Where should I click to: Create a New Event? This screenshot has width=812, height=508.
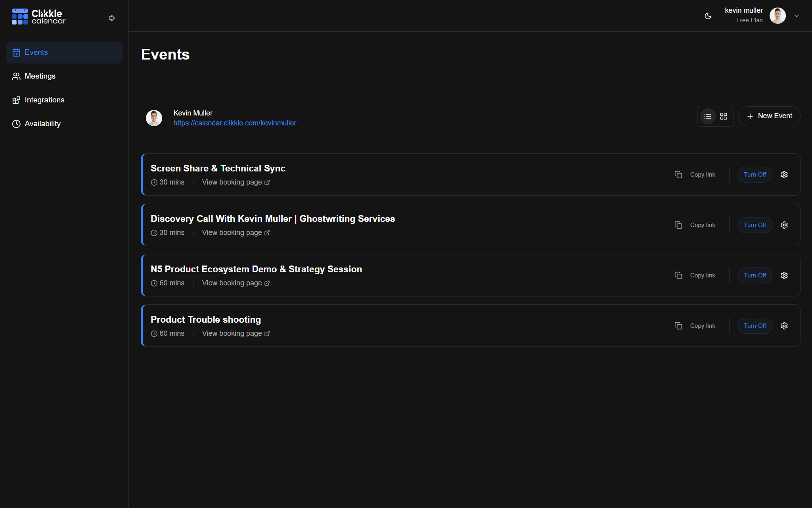tap(769, 116)
